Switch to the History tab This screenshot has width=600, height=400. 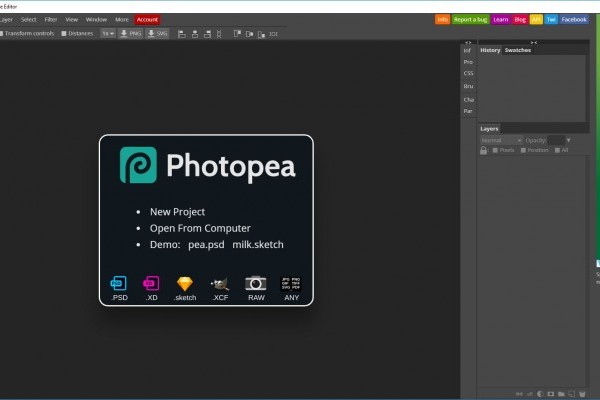coord(490,50)
